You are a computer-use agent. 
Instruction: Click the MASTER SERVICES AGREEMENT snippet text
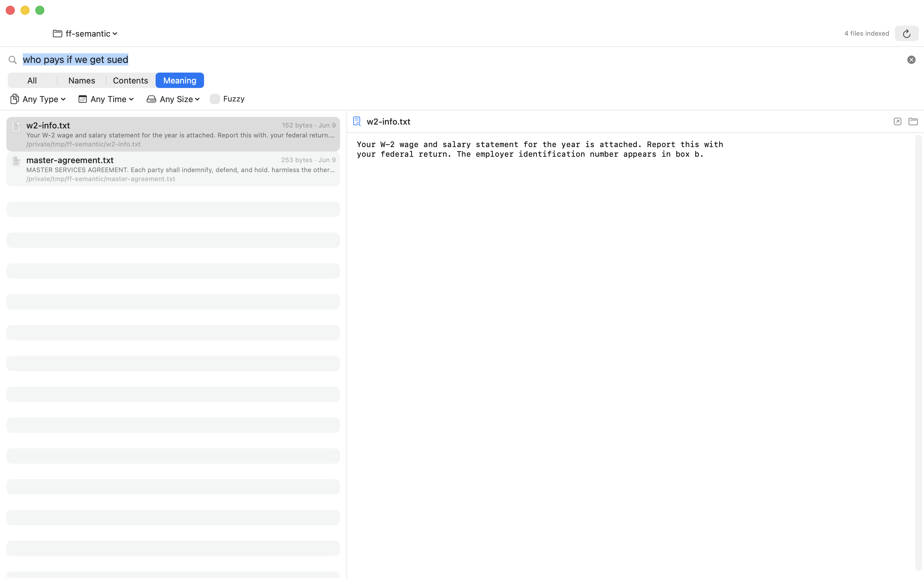point(181,170)
